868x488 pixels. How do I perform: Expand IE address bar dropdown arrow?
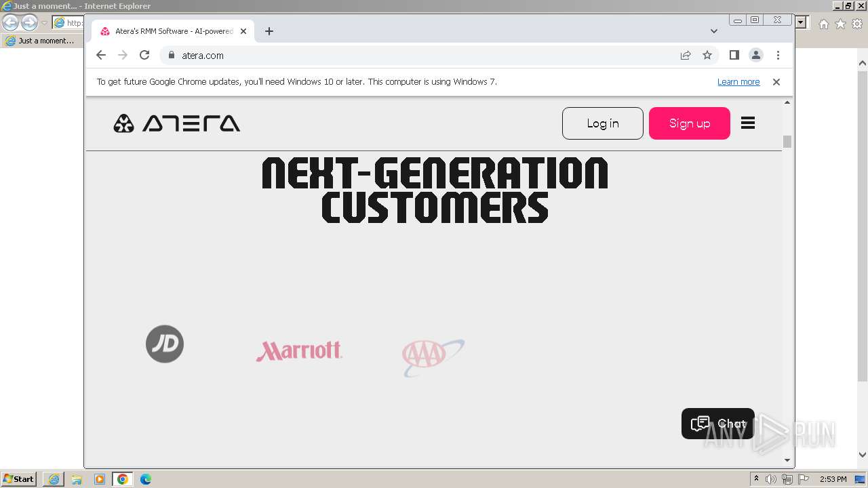coord(801,22)
